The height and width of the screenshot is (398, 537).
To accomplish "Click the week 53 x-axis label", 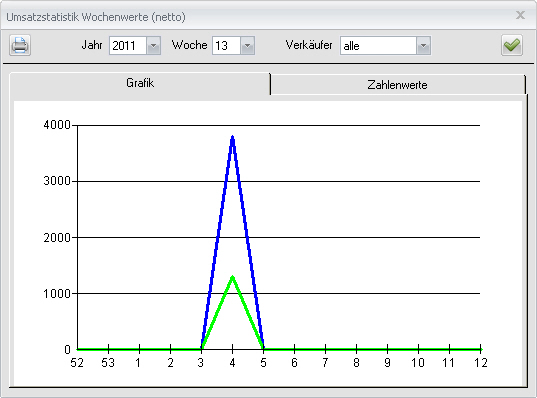I will [108, 363].
